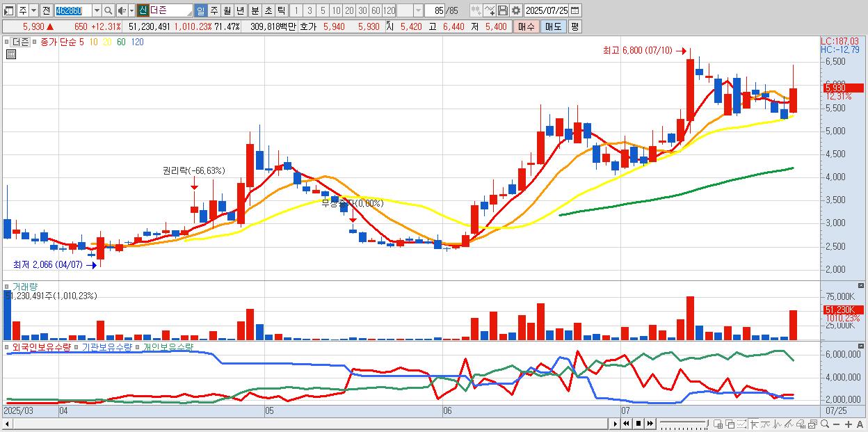
Task: Click the dotted chart region icon
Action: pos(741,424)
